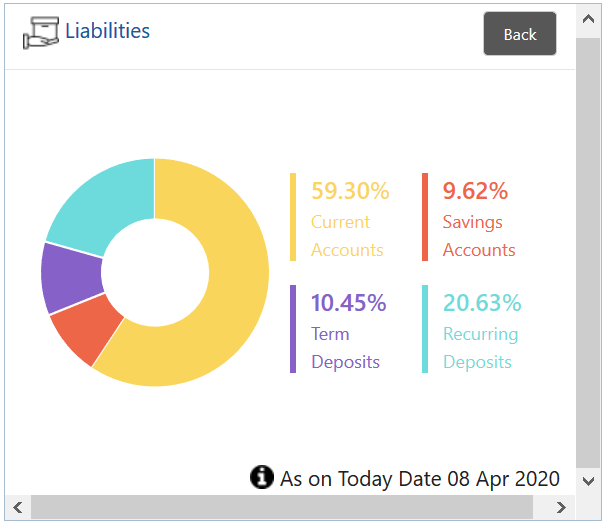Click the horizontal scrollbar left arrow
This screenshot has width=605, height=523.
[x=17, y=507]
